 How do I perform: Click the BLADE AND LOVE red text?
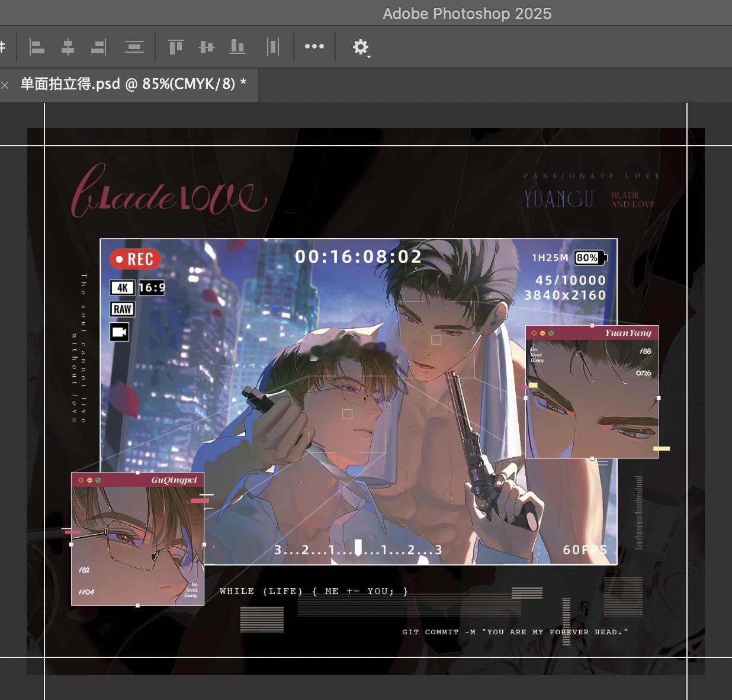[x=633, y=200]
